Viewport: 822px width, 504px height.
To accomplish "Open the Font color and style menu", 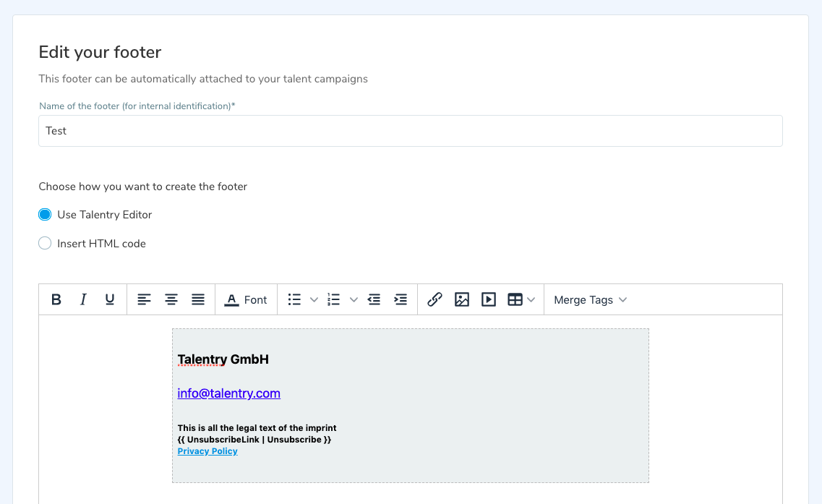I will 246,299.
